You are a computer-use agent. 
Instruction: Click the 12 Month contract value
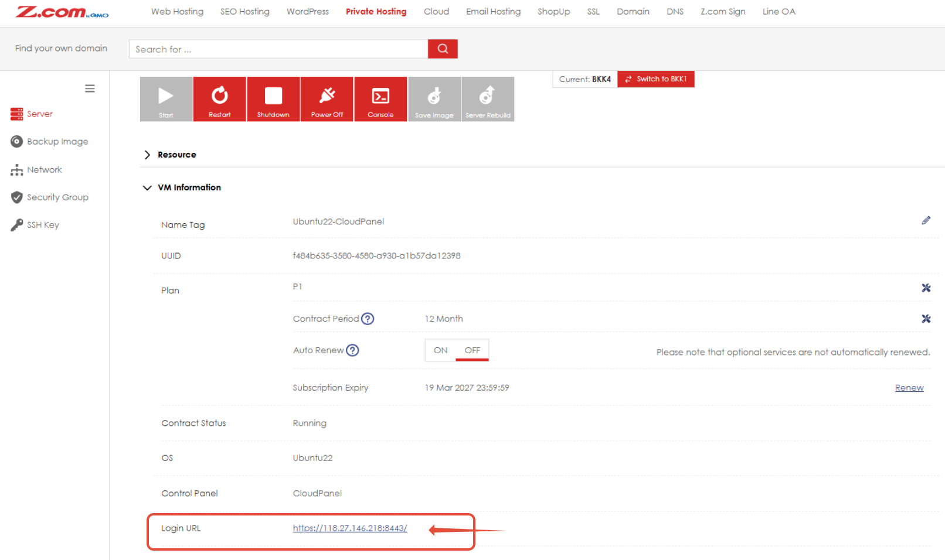(x=444, y=319)
